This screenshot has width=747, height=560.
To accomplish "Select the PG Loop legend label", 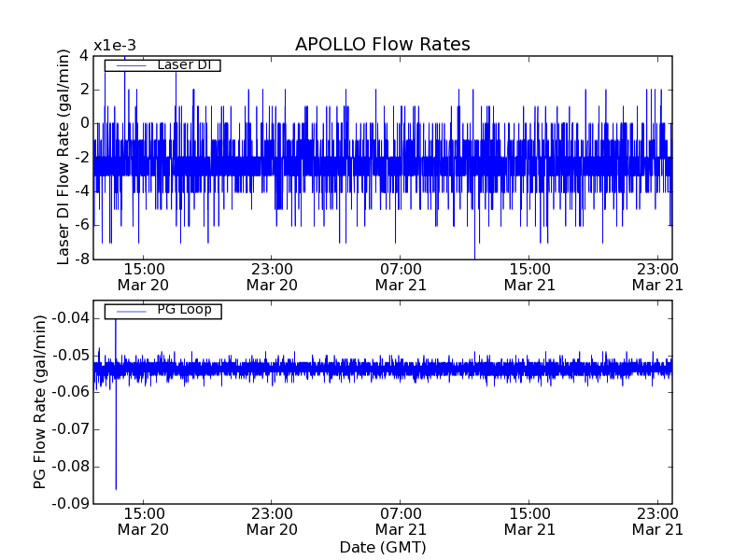I will click(183, 310).
